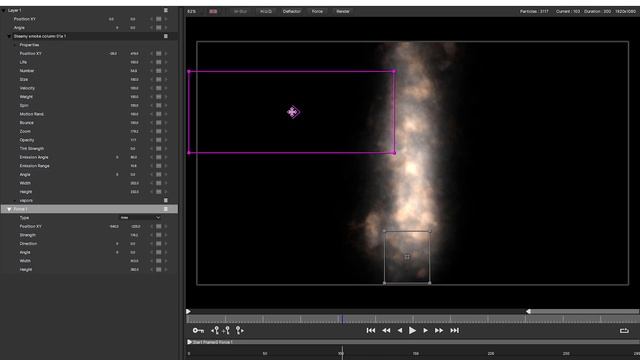Collapse the Force 1 group
The height and width of the screenshot is (360, 640).
[9, 209]
